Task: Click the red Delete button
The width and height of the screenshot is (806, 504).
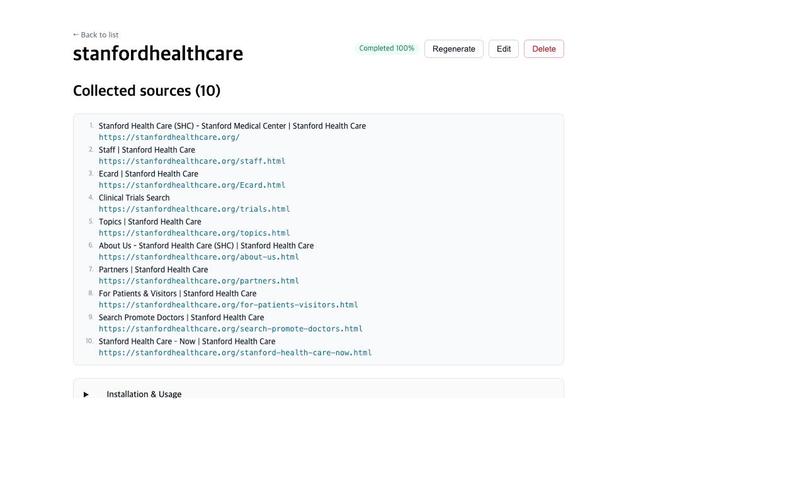Action: tap(544, 49)
